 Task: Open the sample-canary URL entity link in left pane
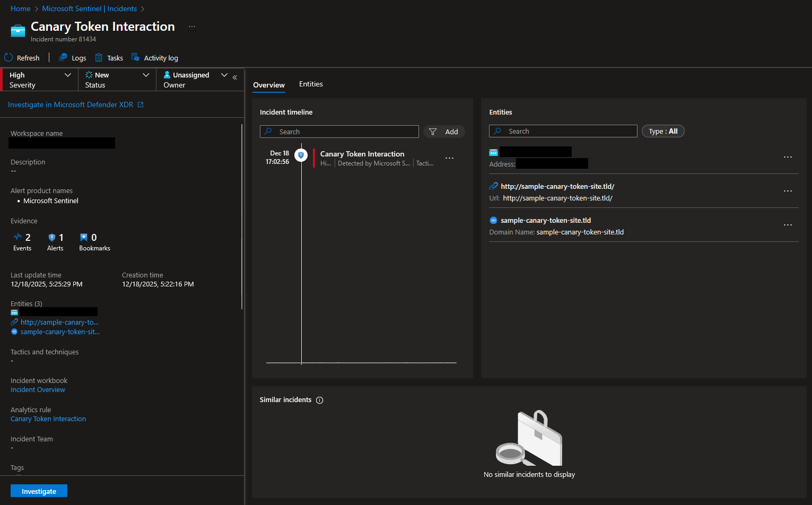click(59, 322)
